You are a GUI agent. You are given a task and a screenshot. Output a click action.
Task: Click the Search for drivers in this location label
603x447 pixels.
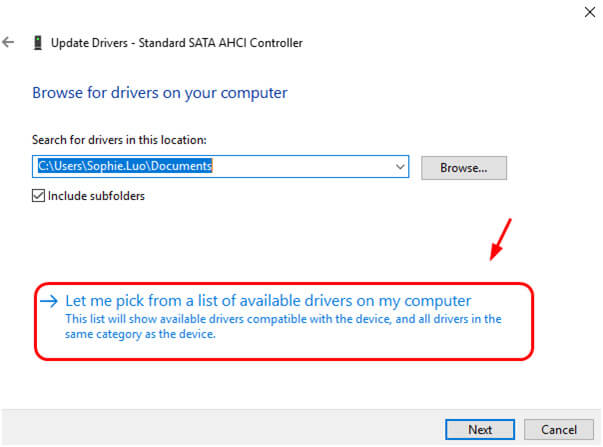click(119, 140)
